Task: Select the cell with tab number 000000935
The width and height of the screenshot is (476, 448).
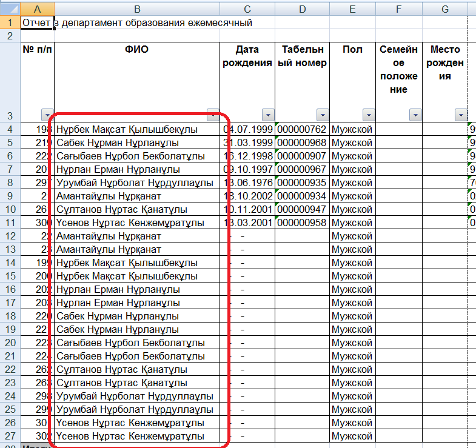Action: point(302,182)
